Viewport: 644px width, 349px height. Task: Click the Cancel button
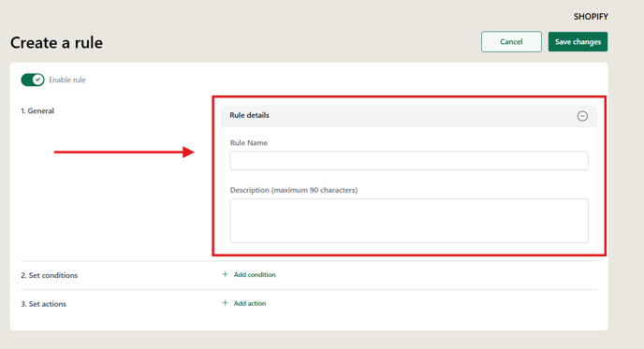[x=511, y=42]
